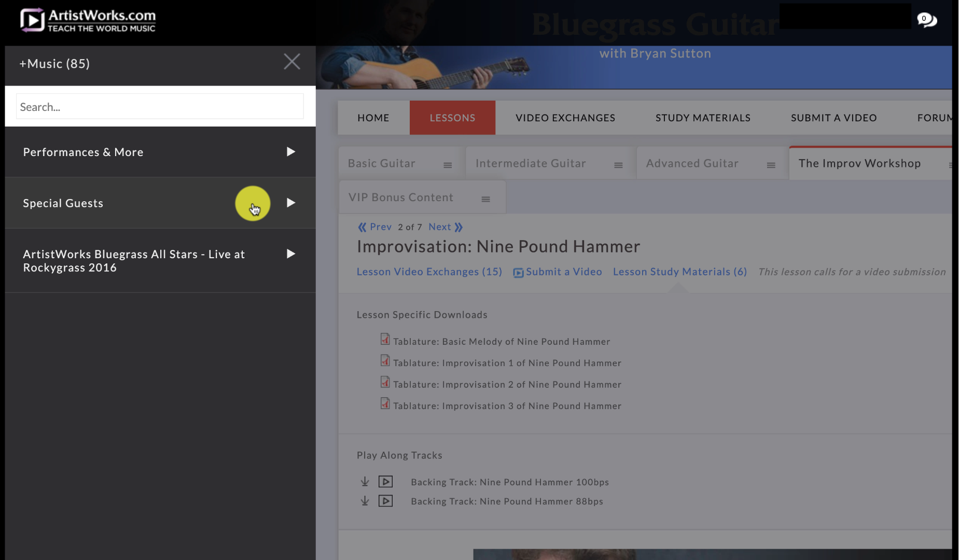Open Tablature: Improvisation 2 of Nine Pound Hammer

[x=507, y=385]
